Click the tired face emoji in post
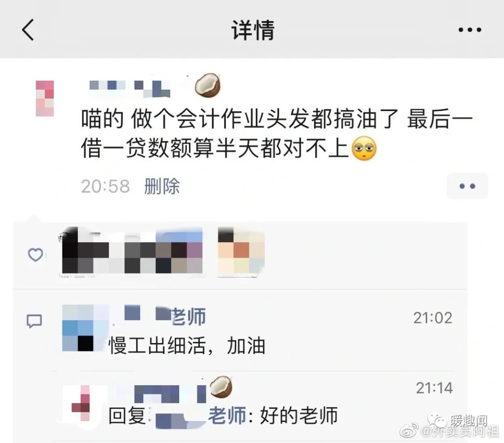This screenshot has width=504, height=443. (364, 148)
